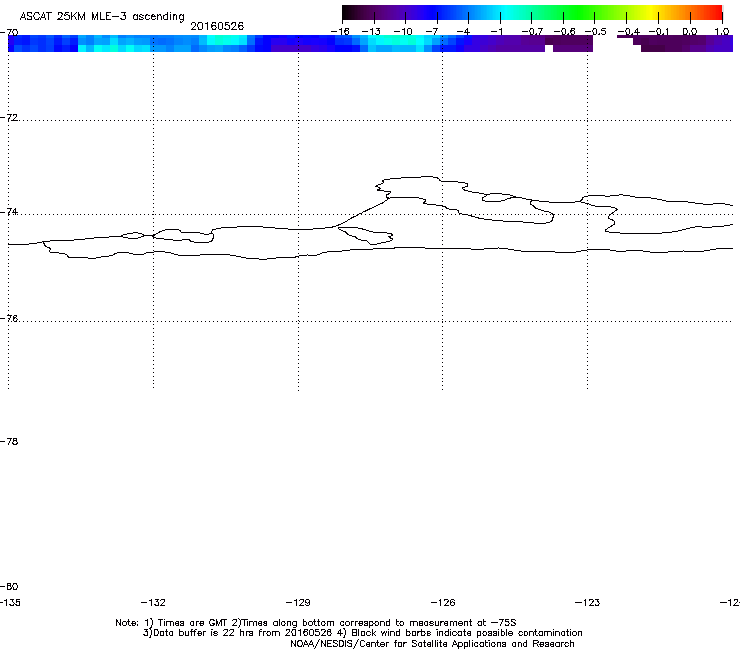
Task: Click the colorbar label -13
Action: click(x=371, y=32)
